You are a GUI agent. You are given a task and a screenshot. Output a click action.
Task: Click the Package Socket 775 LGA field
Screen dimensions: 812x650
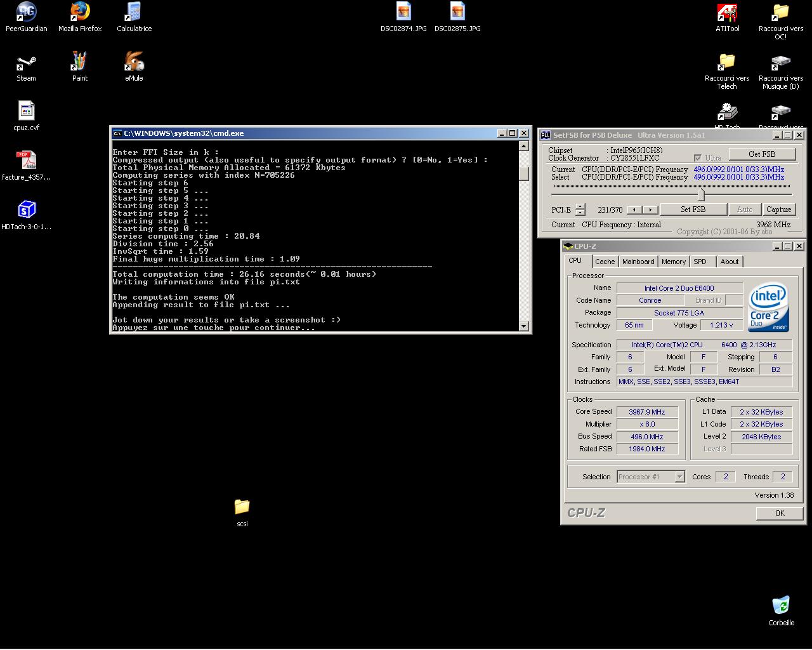point(679,313)
